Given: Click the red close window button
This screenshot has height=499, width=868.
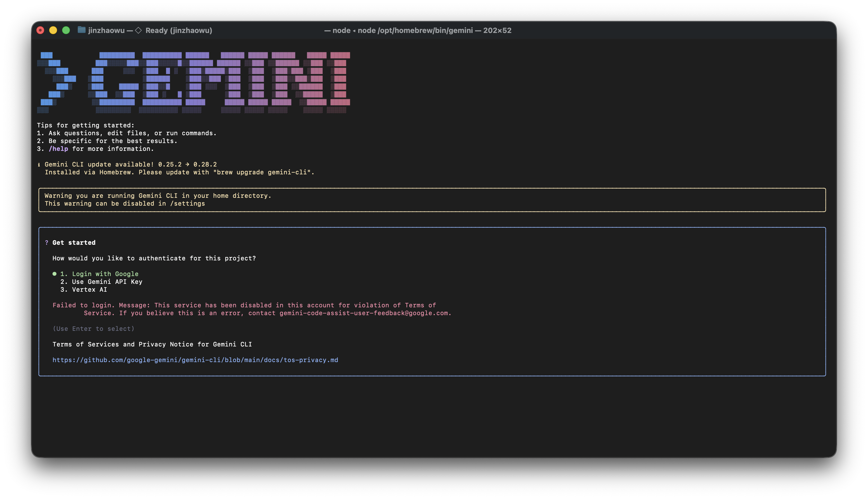Looking at the screenshot, I should pos(41,30).
